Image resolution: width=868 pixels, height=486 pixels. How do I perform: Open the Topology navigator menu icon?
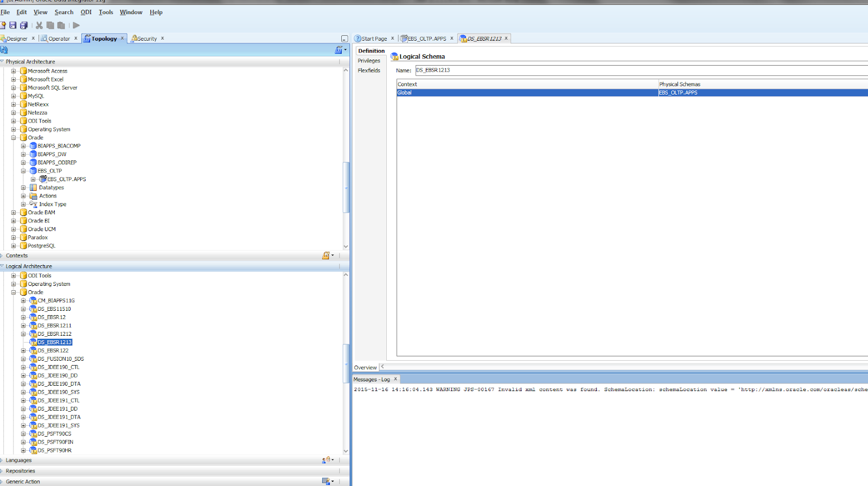[341, 50]
